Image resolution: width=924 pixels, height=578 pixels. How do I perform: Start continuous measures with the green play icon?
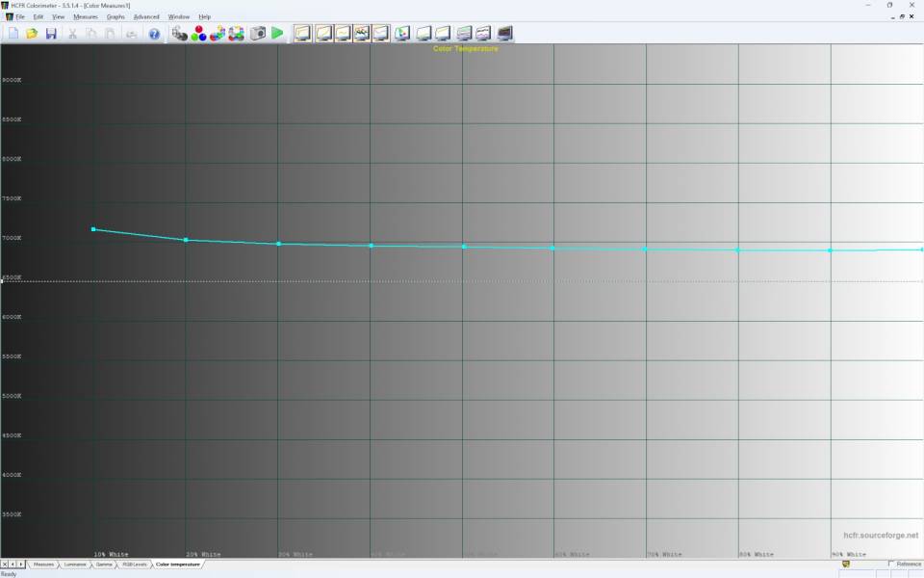(277, 33)
